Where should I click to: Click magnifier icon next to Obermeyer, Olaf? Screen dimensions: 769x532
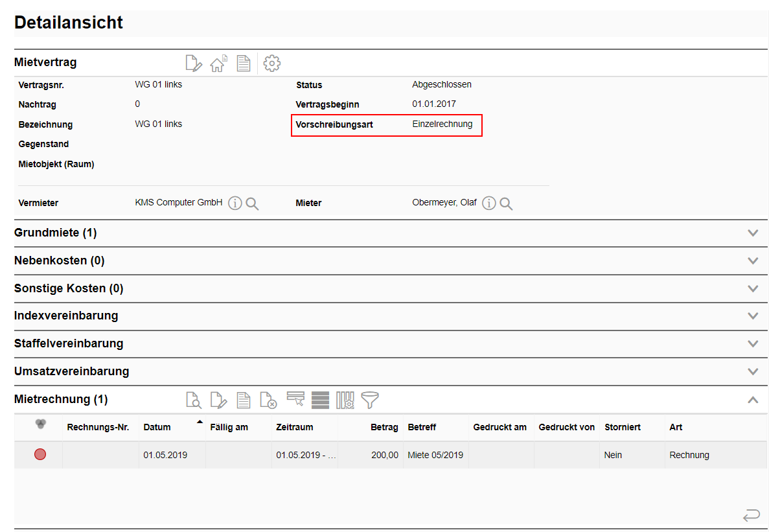506,203
